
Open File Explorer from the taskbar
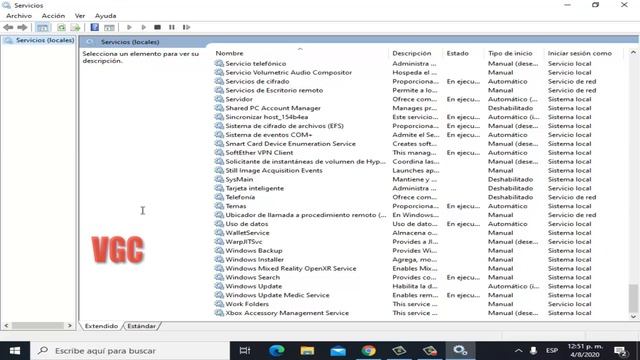click(307, 351)
